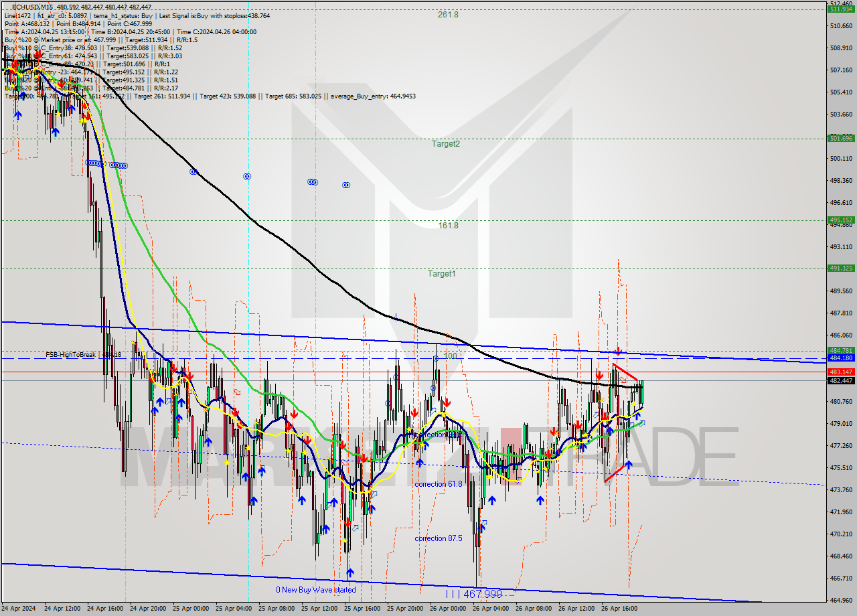Viewport: 857px width, 616px height.
Task: Click the 493.110 price axis value
Action: (x=841, y=247)
